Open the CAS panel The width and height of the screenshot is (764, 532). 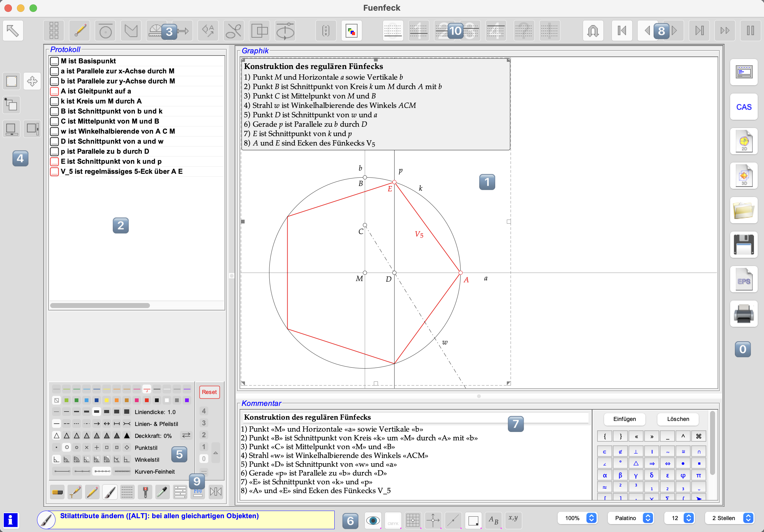tap(743, 107)
